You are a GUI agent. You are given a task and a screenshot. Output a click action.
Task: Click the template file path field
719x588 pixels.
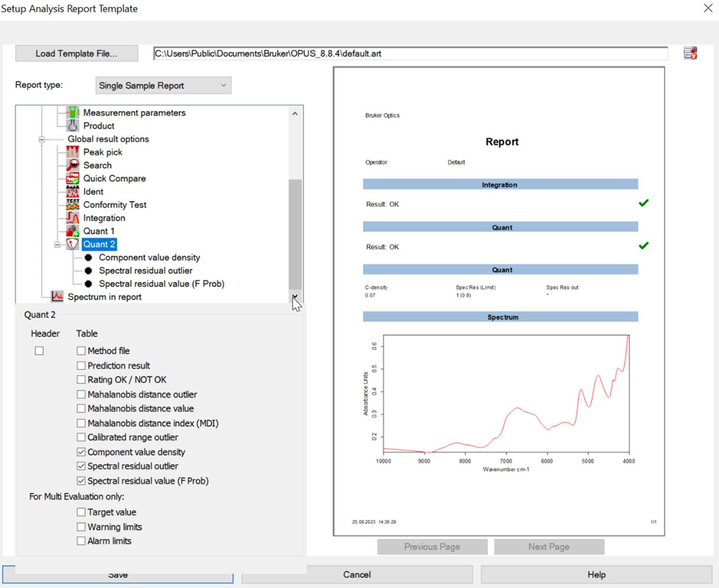(411, 53)
